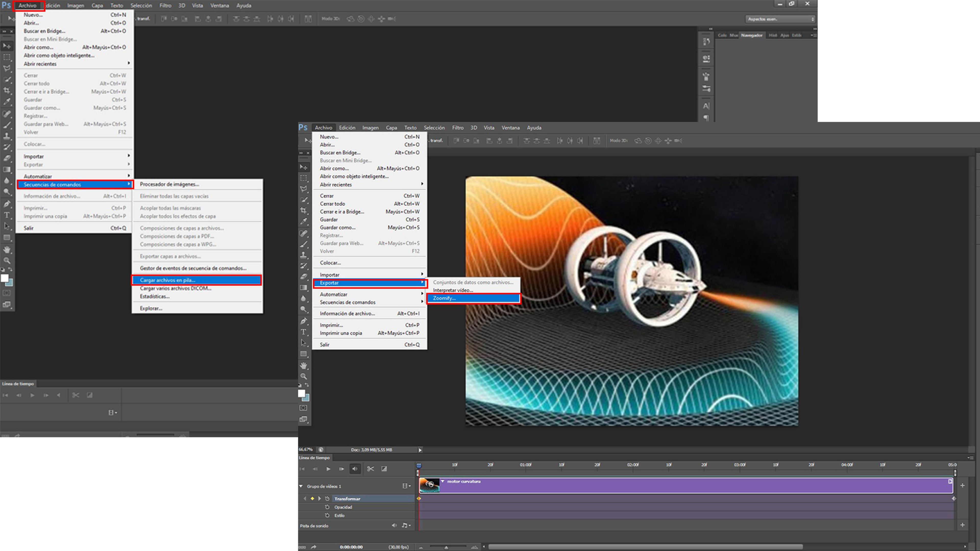Open the document status arrow near Doc: 3,09 MB
The height and width of the screenshot is (551, 980).
pyautogui.click(x=420, y=450)
